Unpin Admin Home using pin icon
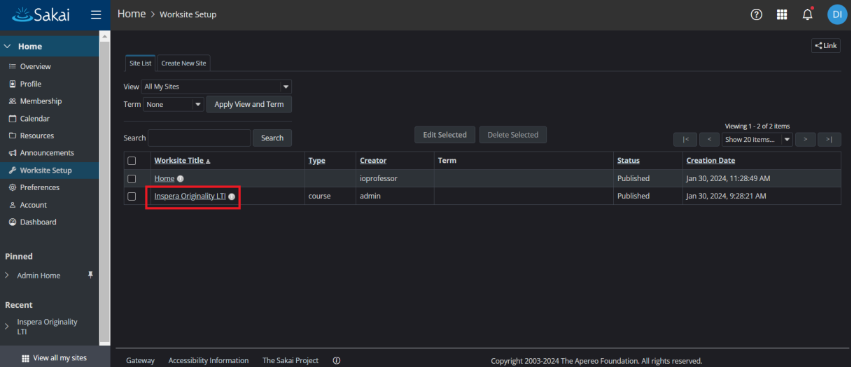Image resolution: width=851 pixels, height=367 pixels. point(91,275)
